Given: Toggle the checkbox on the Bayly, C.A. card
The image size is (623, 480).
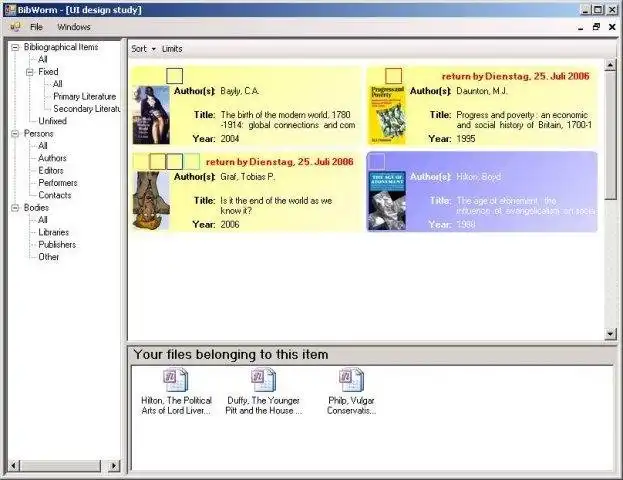Looking at the screenshot, I should [x=174, y=76].
